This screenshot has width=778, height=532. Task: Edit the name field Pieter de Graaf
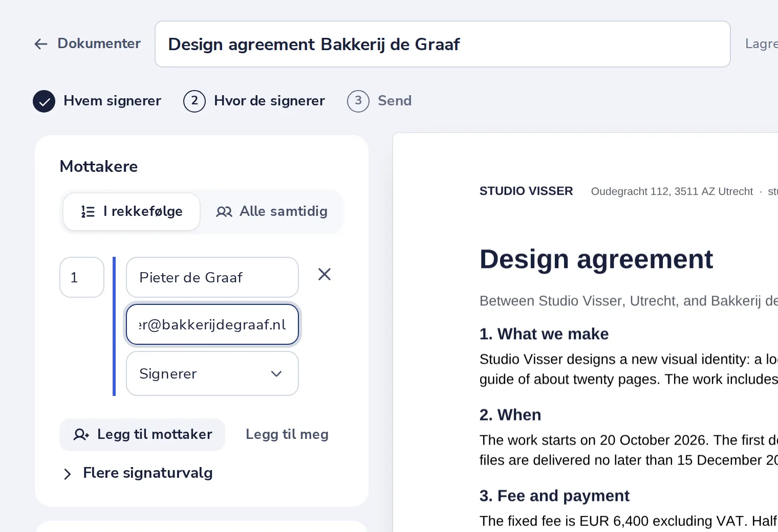[212, 277]
